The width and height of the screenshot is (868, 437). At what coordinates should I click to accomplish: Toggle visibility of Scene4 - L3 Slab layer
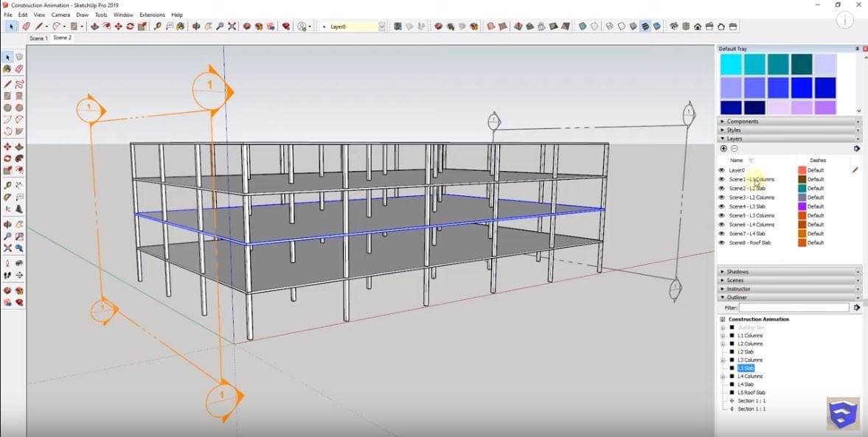[721, 206]
